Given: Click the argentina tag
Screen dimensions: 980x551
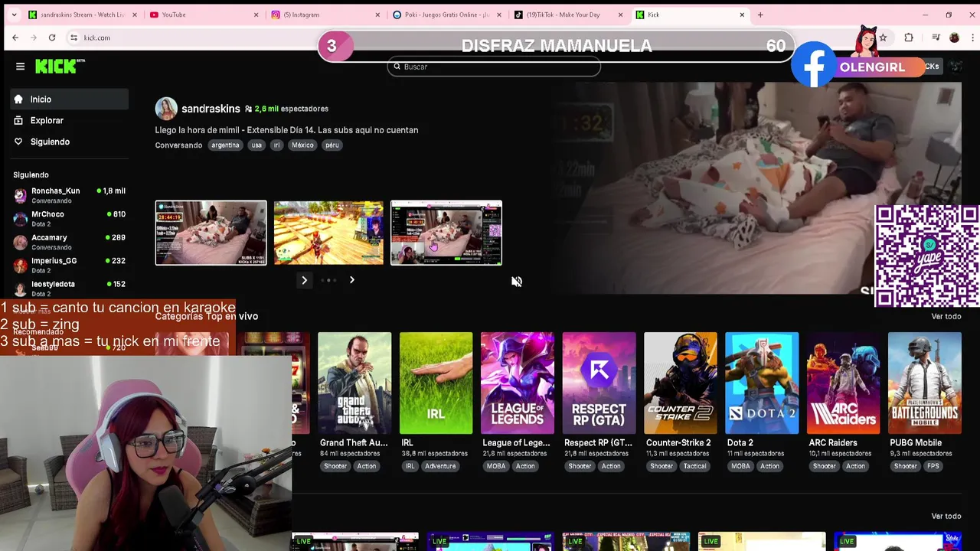Looking at the screenshot, I should pyautogui.click(x=225, y=145).
